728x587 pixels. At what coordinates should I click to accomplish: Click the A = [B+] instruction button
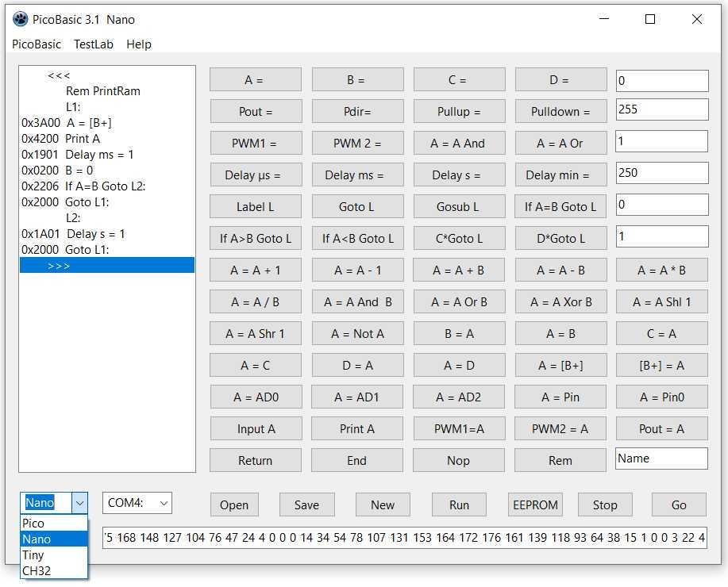coord(560,366)
